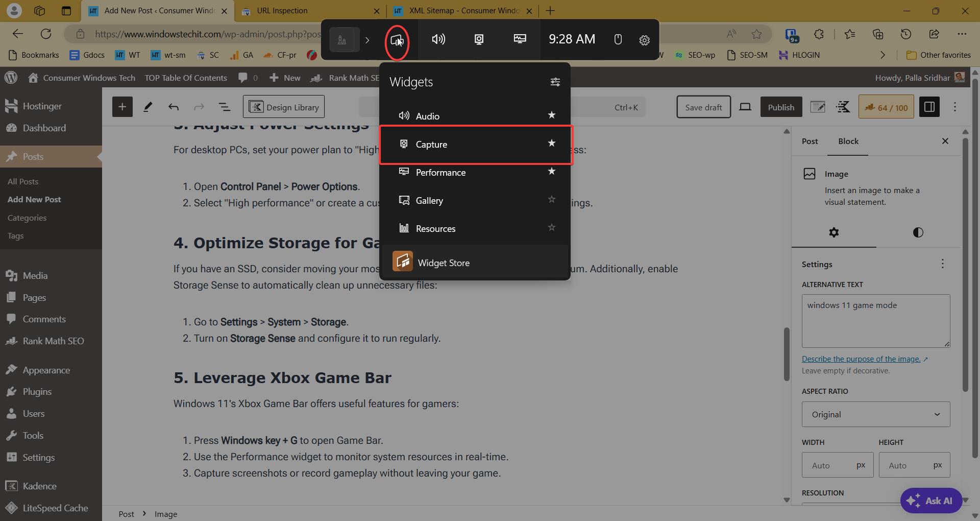Open browser extensions puzzle icon
Viewport: 980px width, 521px height.
(819, 34)
